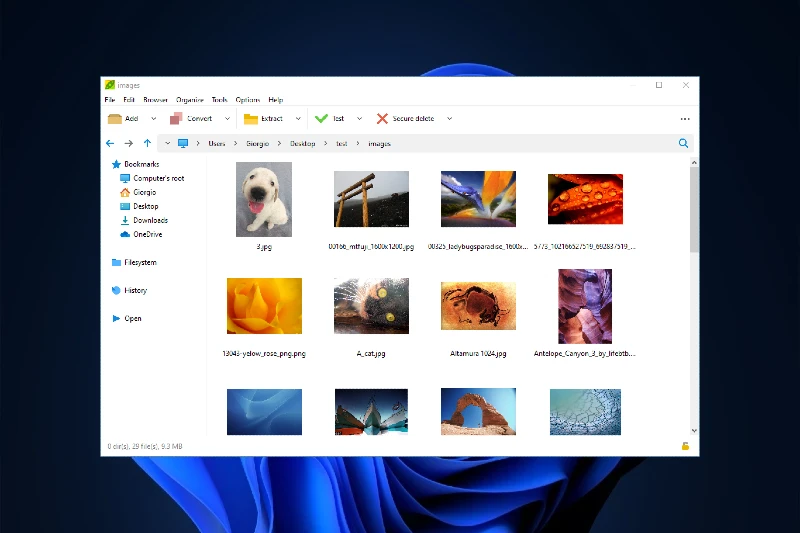Expand the Convert dropdown arrow
800x533 pixels.
click(x=227, y=118)
